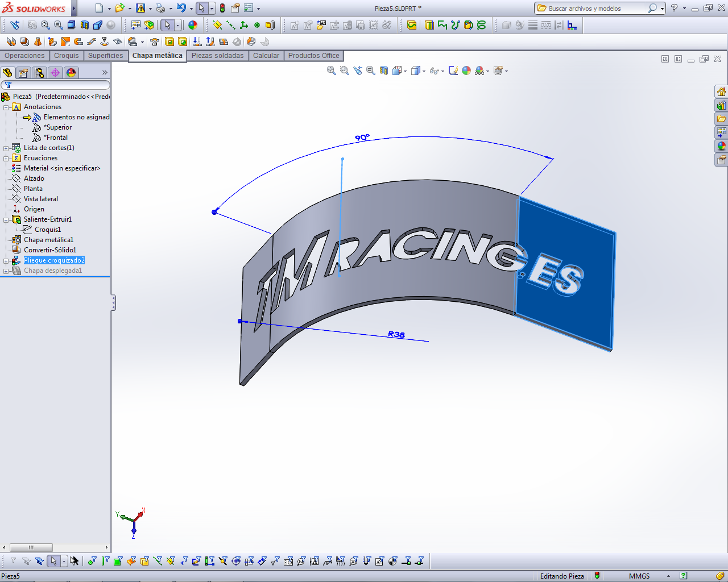Open the display style dropdown in viewport toolbar
This screenshot has height=582, width=728.
click(x=424, y=71)
